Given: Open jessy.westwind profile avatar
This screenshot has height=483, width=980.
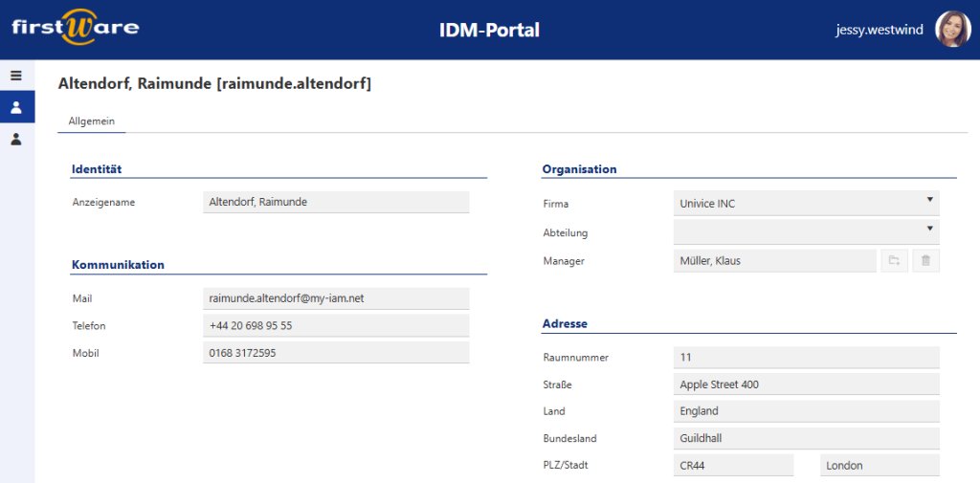Looking at the screenshot, I should pyautogui.click(x=952, y=30).
